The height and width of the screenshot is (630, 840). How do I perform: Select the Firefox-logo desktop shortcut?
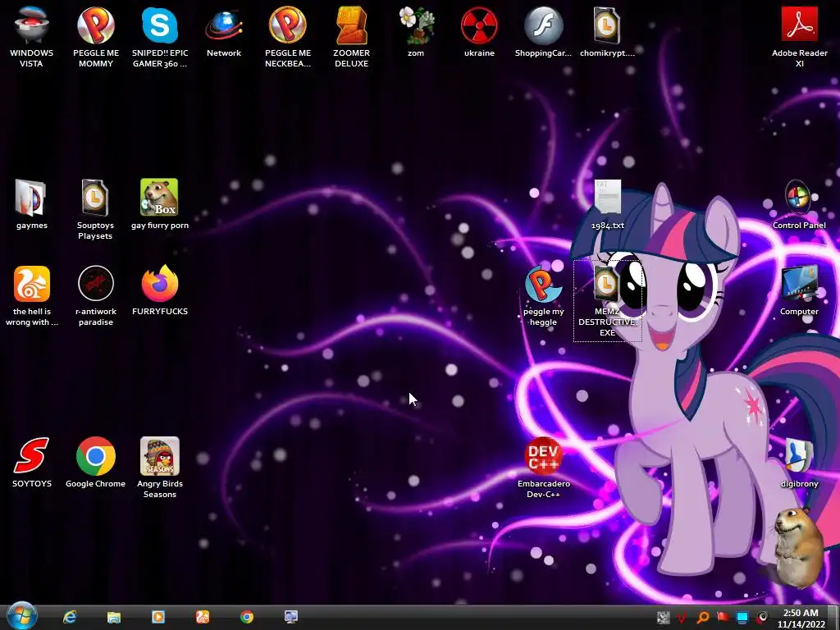pyautogui.click(x=160, y=290)
